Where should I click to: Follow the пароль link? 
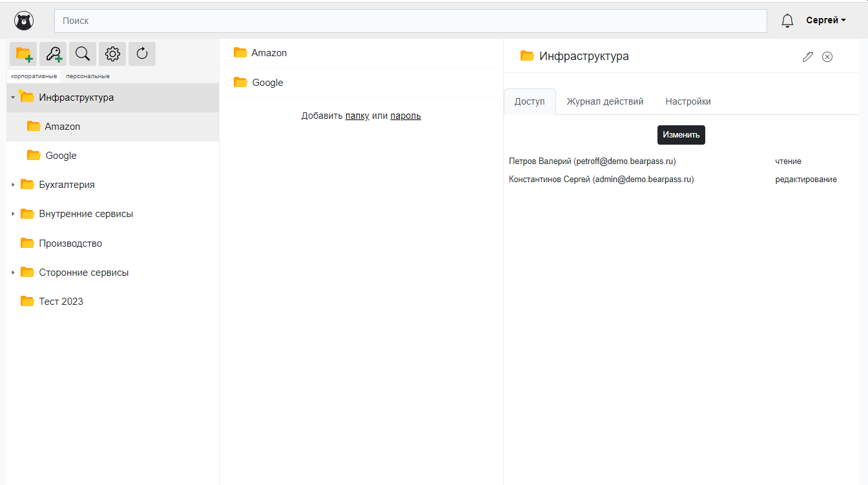[406, 116]
